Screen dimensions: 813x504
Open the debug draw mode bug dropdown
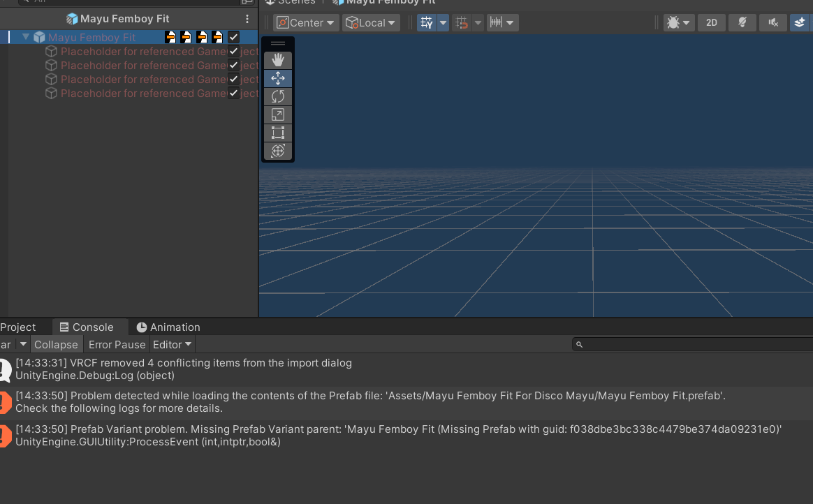tap(679, 23)
